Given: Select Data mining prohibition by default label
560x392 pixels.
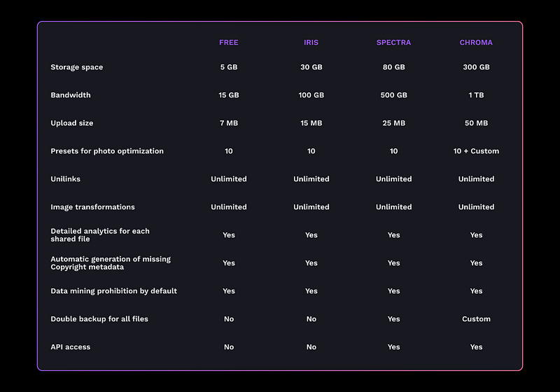Looking at the screenshot, I should tap(114, 291).
